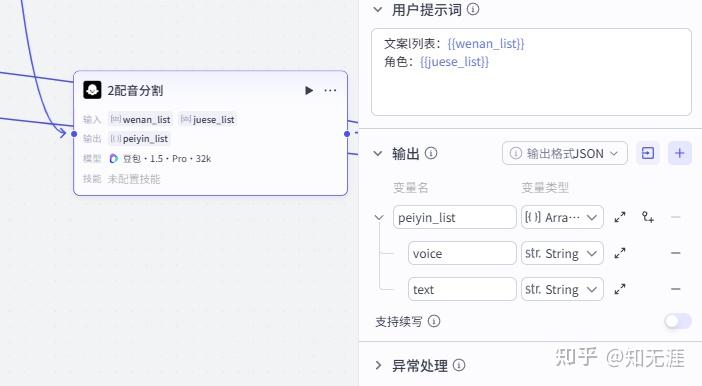Click the {{juese_list}} variable in prompt

[454, 62]
